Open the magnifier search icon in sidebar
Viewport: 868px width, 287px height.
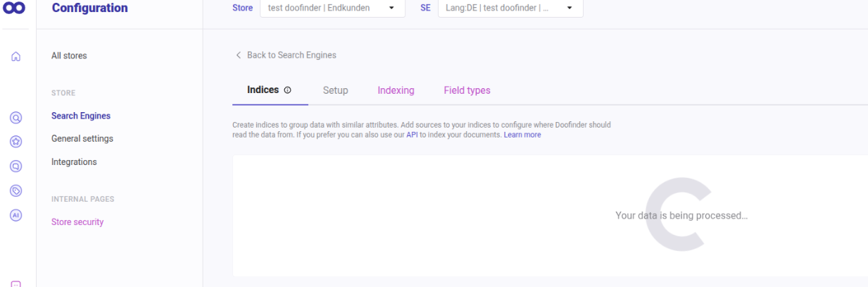[15, 118]
